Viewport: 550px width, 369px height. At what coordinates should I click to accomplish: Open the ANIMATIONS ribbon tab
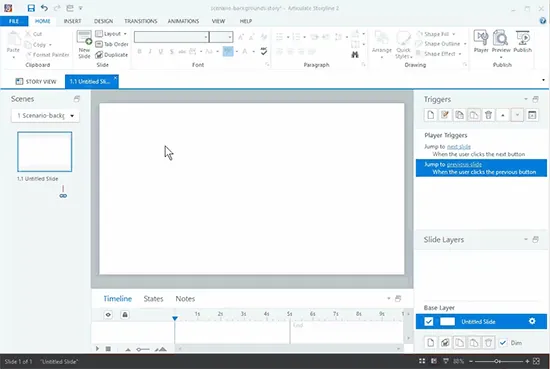183,21
